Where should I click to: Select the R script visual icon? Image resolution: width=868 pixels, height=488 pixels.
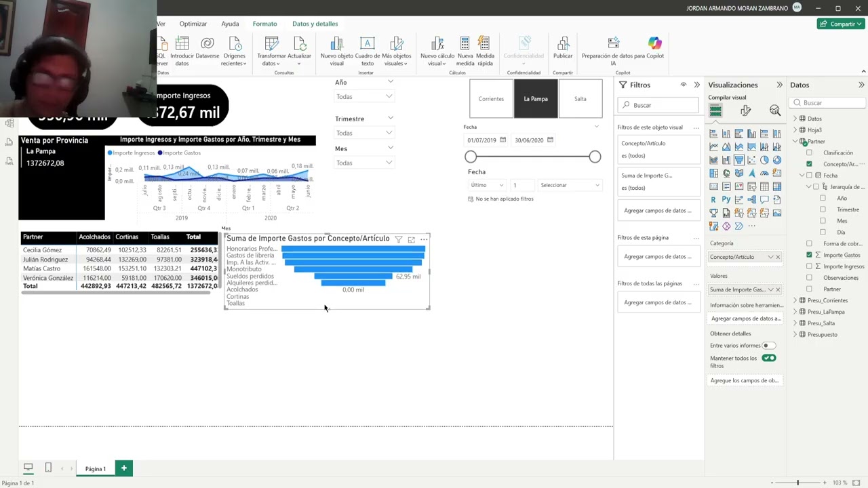713,199
